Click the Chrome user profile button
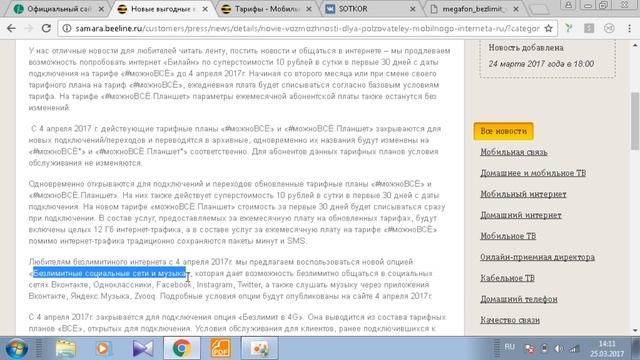This screenshot has width=640, height=360. point(568,5)
